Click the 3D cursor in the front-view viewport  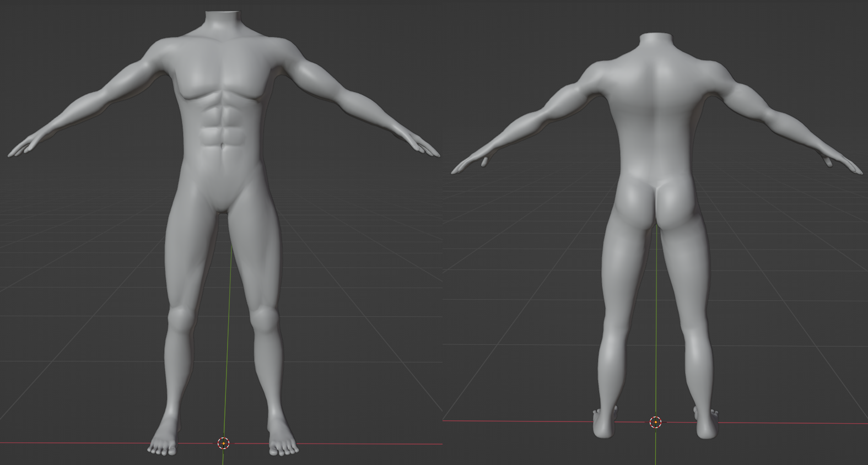(223, 443)
